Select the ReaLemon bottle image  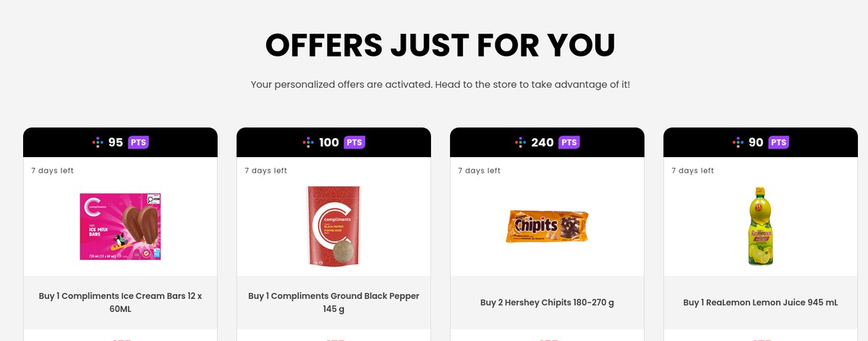point(760,226)
